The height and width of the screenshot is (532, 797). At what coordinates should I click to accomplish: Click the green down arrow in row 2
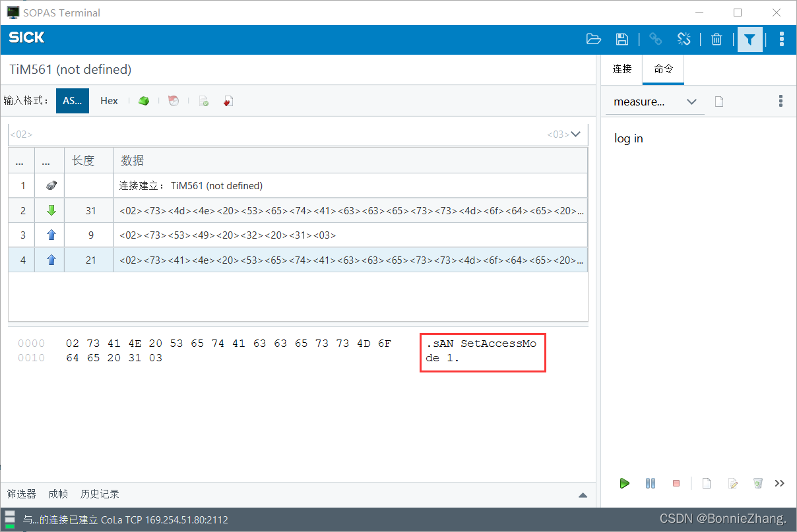51,211
